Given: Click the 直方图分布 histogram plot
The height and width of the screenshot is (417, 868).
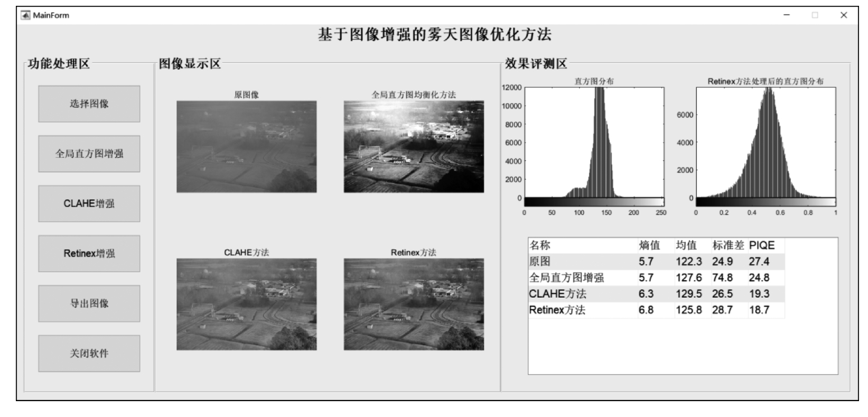Looking at the screenshot, I should click(594, 142).
